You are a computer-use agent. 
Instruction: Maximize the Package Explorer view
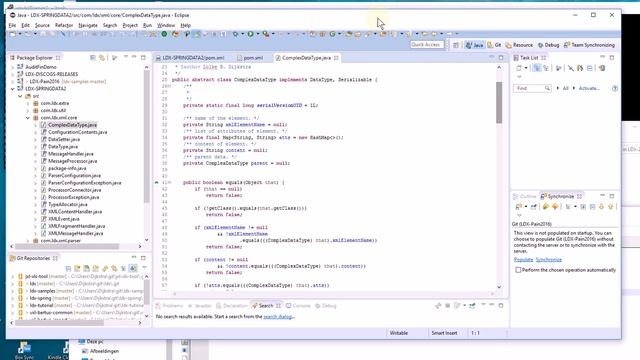click(x=143, y=58)
